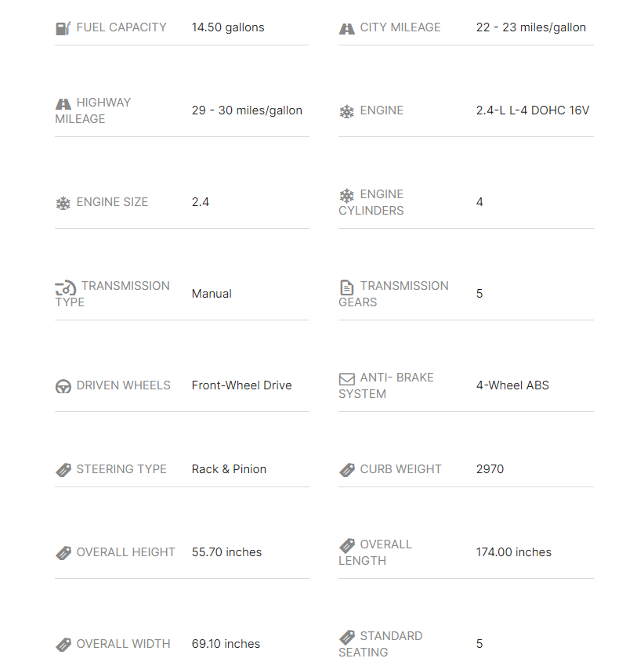Click the 14.50 gallons fuel capacity value
Viewport: 644px width, 669px height.
pos(228,27)
